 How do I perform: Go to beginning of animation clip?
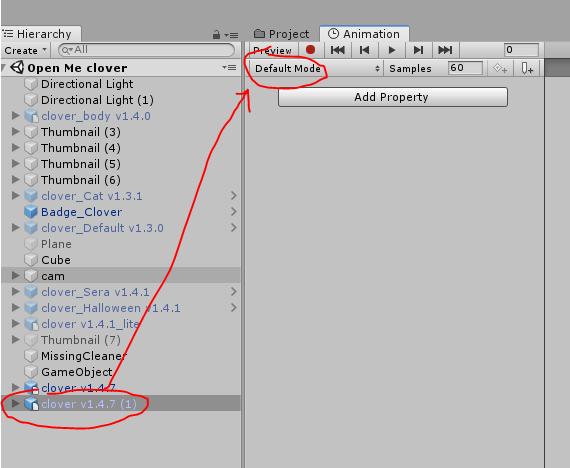coord(337,50)
